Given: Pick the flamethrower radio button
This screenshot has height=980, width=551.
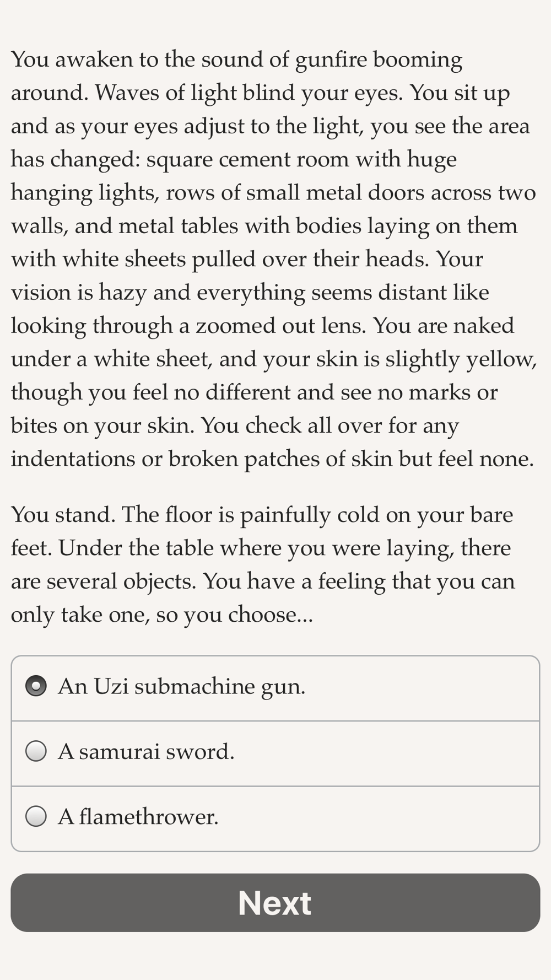Looking at the screenshot, I should point(36,816).
